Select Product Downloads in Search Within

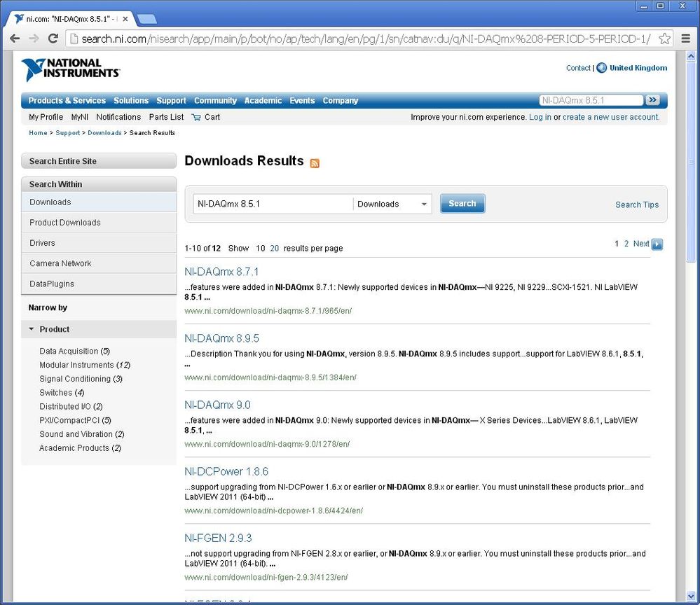pos(99,223)
